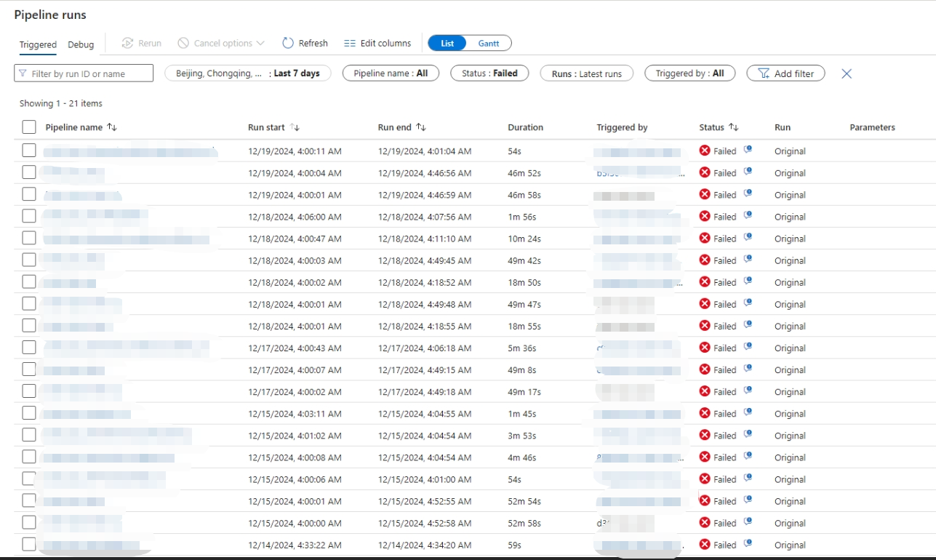
Task: Click red Failed icon for 12/15/2024, 4:00:08 AM run
Action: (705, 457)
